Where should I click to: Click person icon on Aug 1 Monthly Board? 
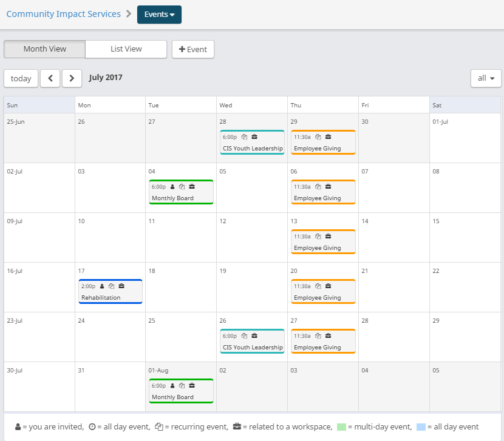(x=172, y=386)
